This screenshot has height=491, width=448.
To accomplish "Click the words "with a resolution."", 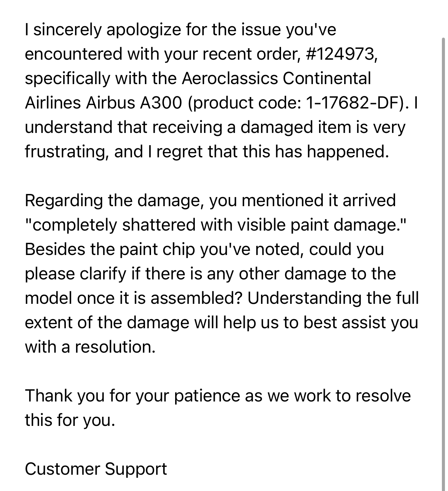I will [90, 347].
